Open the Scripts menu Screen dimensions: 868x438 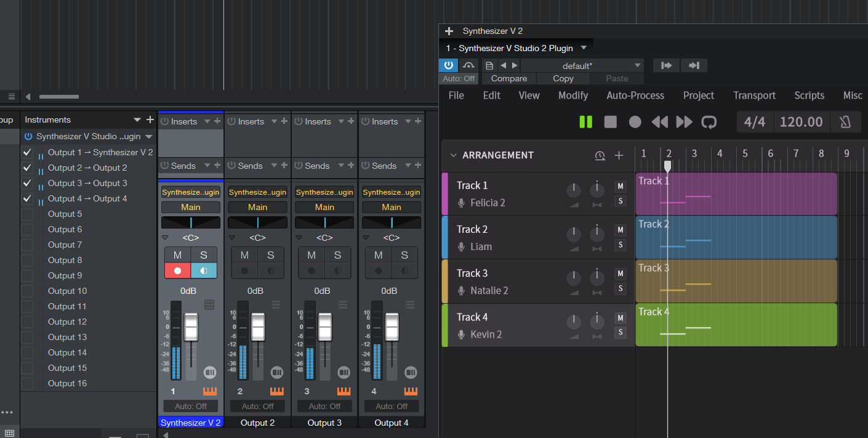[809, 95]
